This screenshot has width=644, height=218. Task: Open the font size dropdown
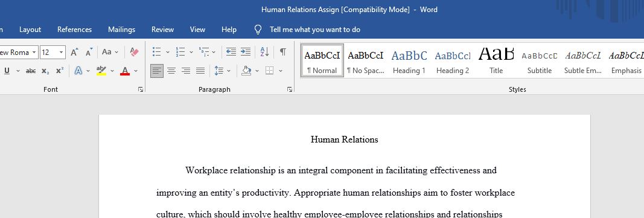61,52
